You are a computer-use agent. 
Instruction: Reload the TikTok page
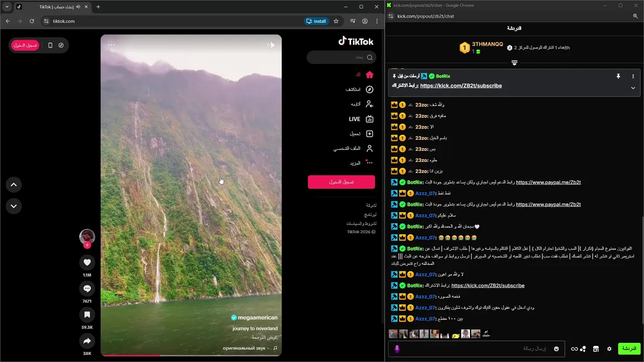(x=32, y=21)
